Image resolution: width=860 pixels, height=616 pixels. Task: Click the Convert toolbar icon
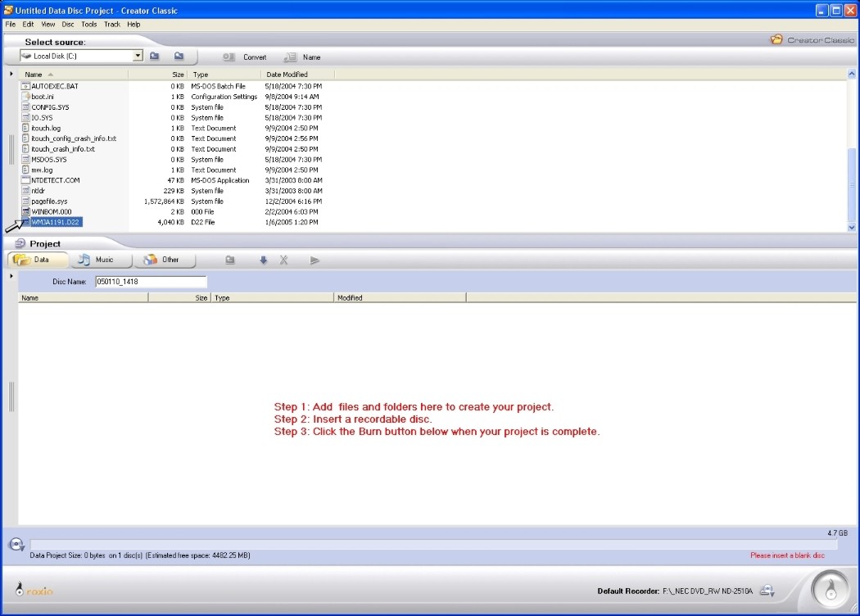click(229, 57)
